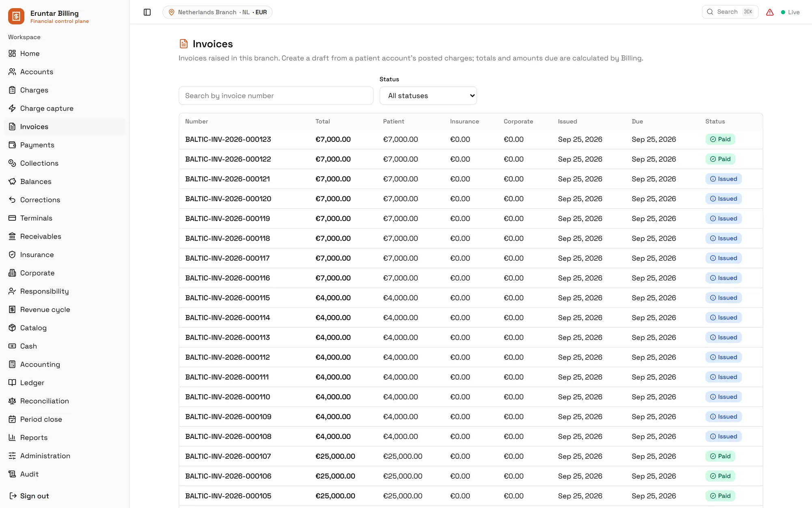Navigate to Ledger in sidebar

(x=65, y=383)
